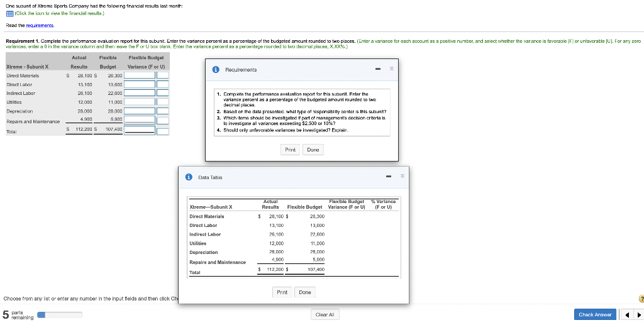Image resolution: width=644 pixels, height=325 pixels.
Task: Focus the Depreciation variance input
Action: (x=140, y=111)
